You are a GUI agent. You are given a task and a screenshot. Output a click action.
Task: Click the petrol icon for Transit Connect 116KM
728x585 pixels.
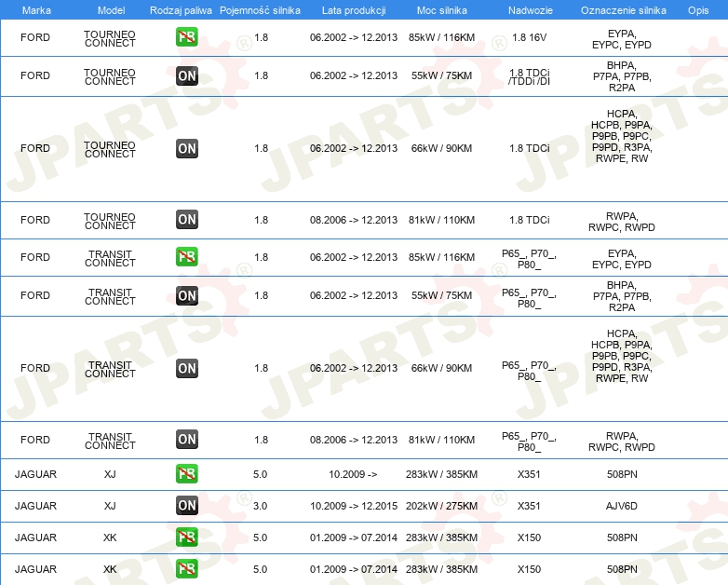pyautogui.click(x=186, y=257)
